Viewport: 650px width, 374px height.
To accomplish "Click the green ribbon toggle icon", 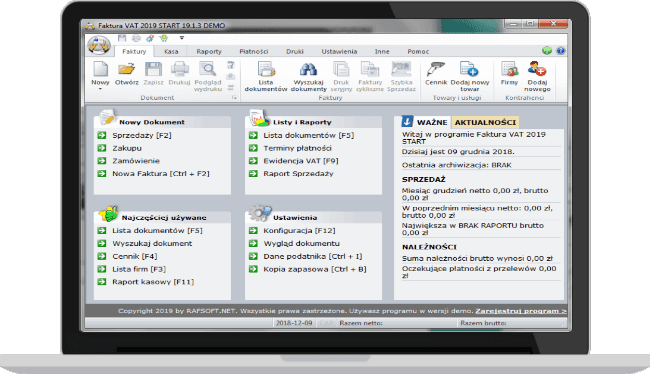I will pos(547,51).
